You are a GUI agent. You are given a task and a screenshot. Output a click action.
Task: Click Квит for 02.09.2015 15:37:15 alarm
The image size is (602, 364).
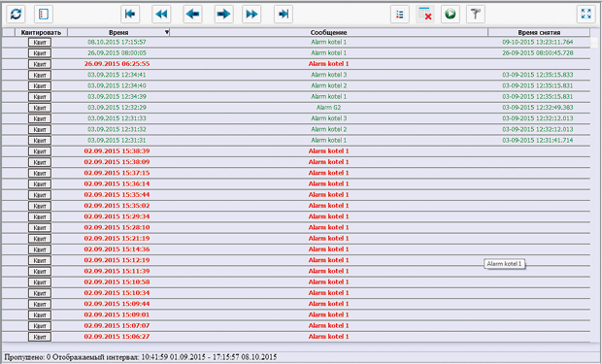point(40,173)
